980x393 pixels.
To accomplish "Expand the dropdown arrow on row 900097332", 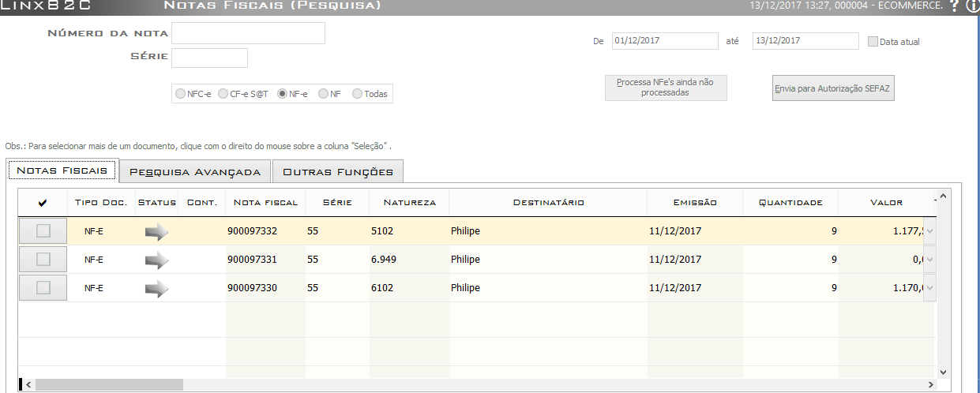I will pos(929,231).
